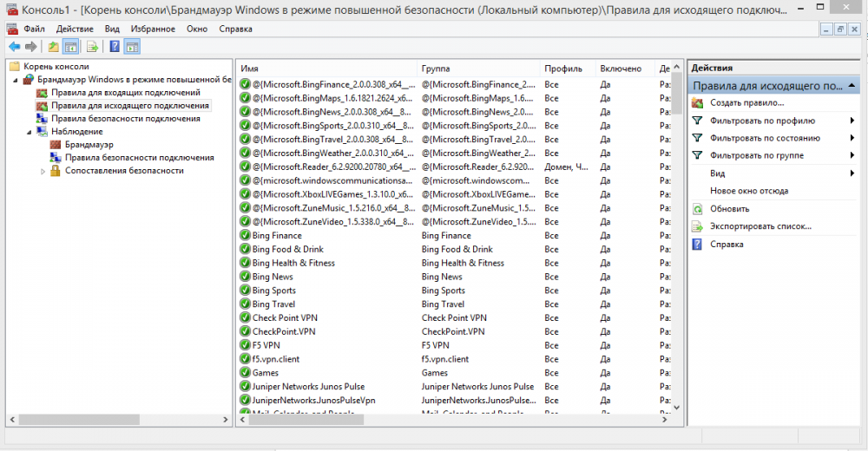
Task: Select the Bing Food & Drink rule name
Action: pos(288,250)
